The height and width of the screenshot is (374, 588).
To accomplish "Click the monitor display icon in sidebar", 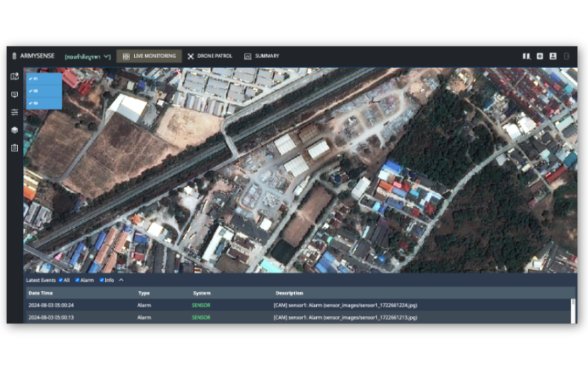I will [15, 94].
